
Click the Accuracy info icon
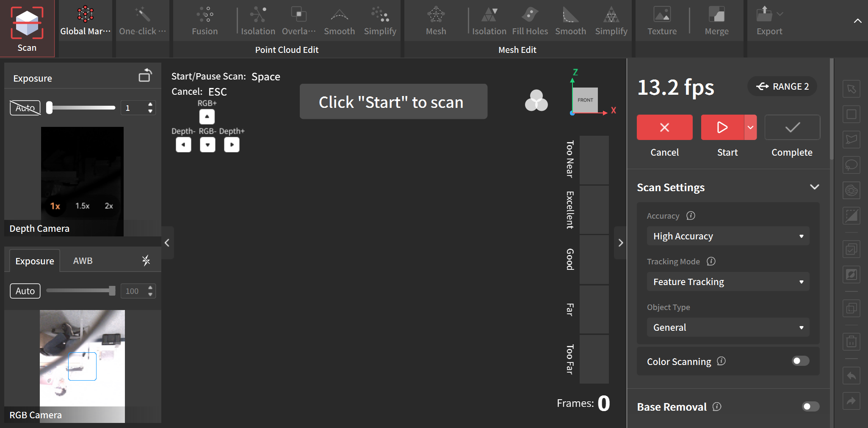pyautogui.click(x=691, y=216)
